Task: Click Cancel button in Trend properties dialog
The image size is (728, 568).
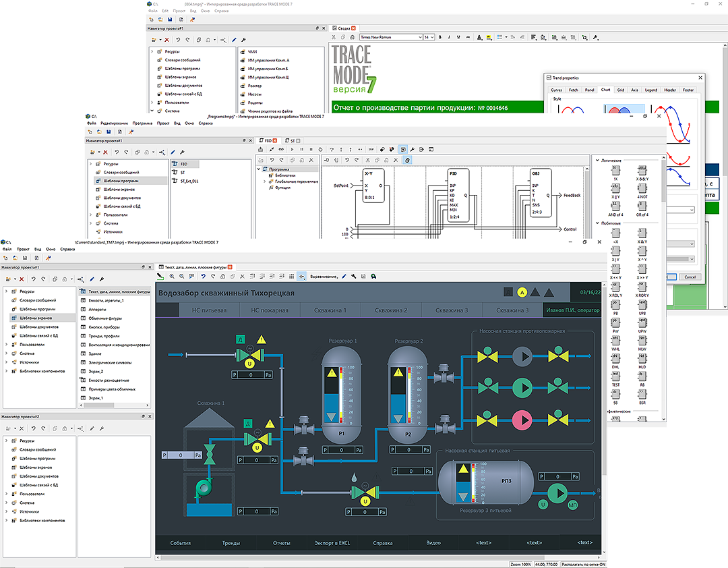Action: [x=690, y=277]
